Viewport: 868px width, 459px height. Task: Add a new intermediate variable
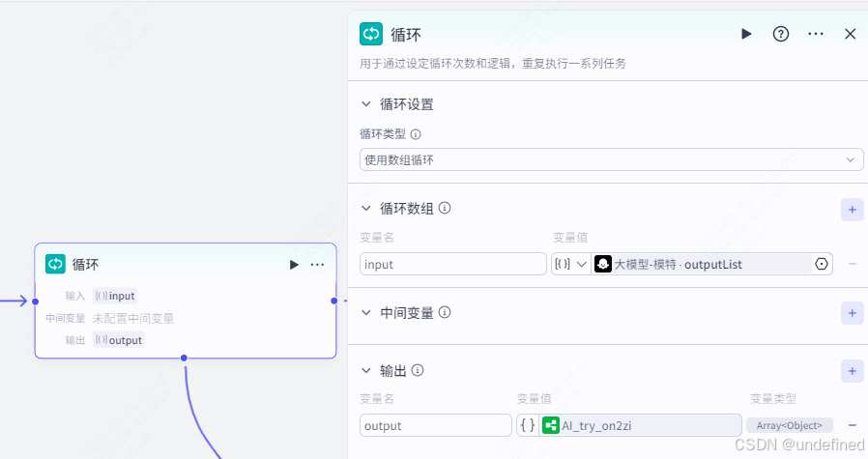(852, 313)
